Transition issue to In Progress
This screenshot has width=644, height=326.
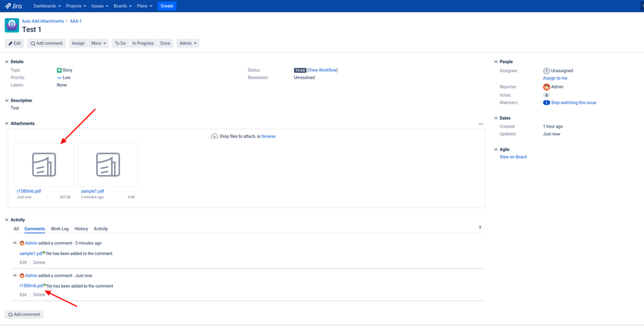[143, 43]
